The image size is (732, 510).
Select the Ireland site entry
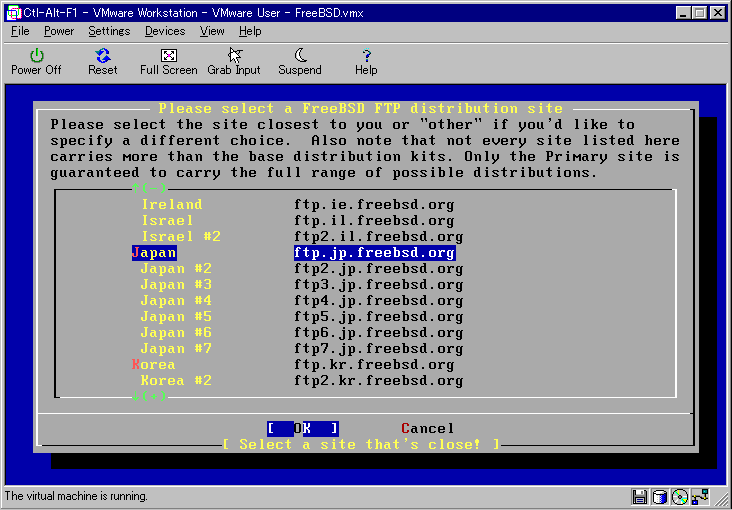coord(172,205)
